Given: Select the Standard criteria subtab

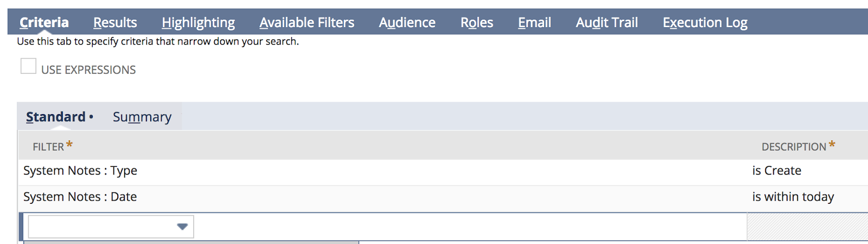Looking at the screenshot, I should 56,117.
